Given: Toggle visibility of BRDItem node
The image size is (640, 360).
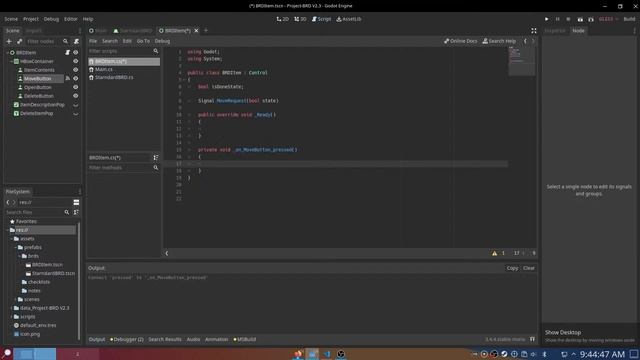Looking at the screenshot, I should [x=76, y=53].
